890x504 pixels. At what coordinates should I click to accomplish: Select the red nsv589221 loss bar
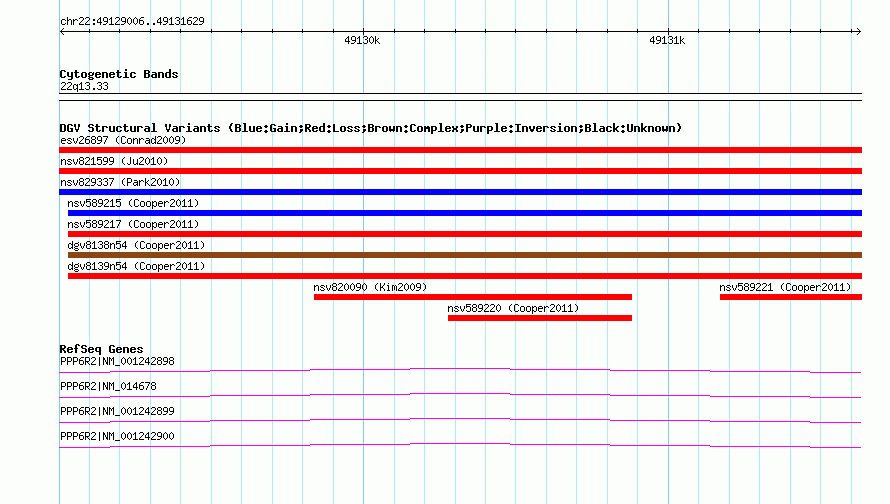coord(791,297)
